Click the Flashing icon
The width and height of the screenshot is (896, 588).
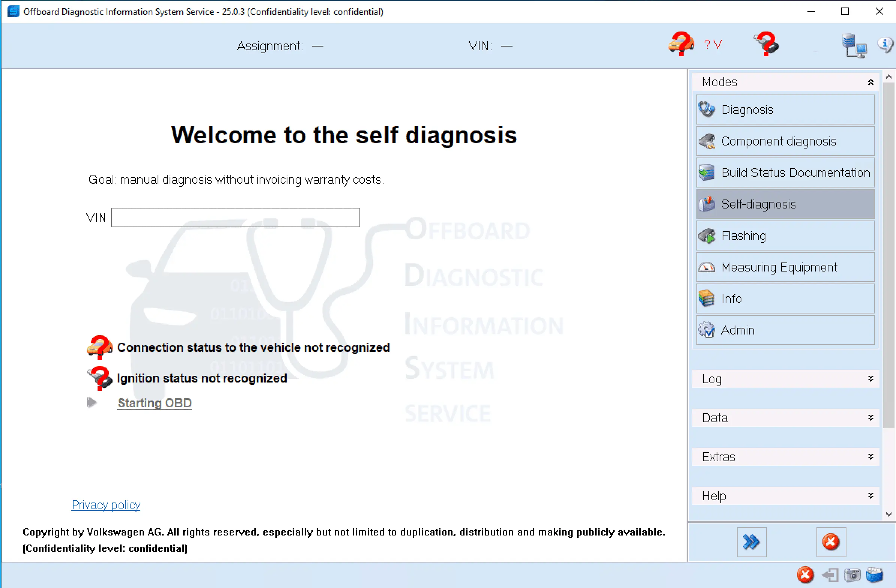click(x=707, y=236)
